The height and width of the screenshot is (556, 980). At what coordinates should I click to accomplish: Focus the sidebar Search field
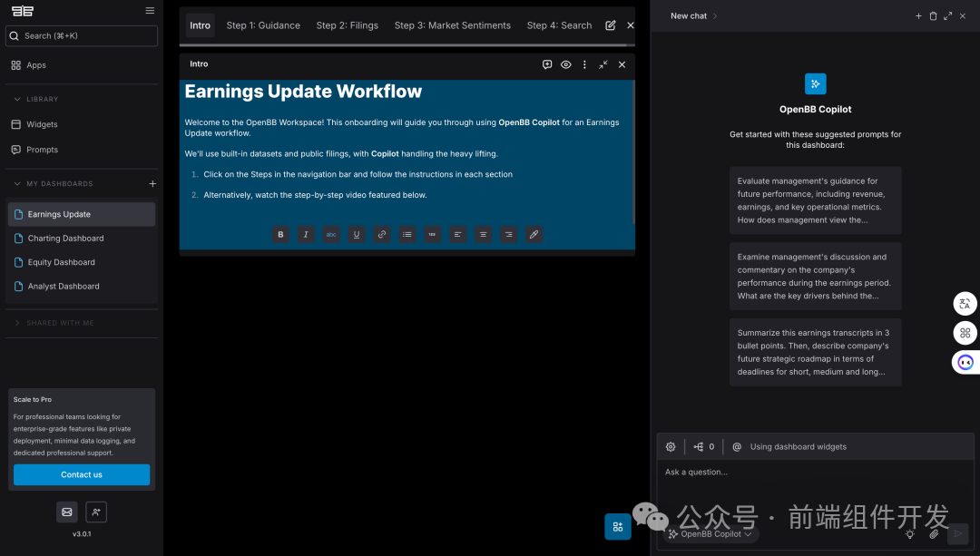tap(82, 35)
